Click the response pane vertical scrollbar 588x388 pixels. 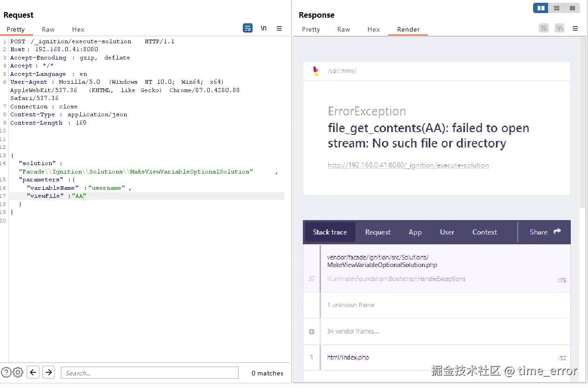click(582, 123)
